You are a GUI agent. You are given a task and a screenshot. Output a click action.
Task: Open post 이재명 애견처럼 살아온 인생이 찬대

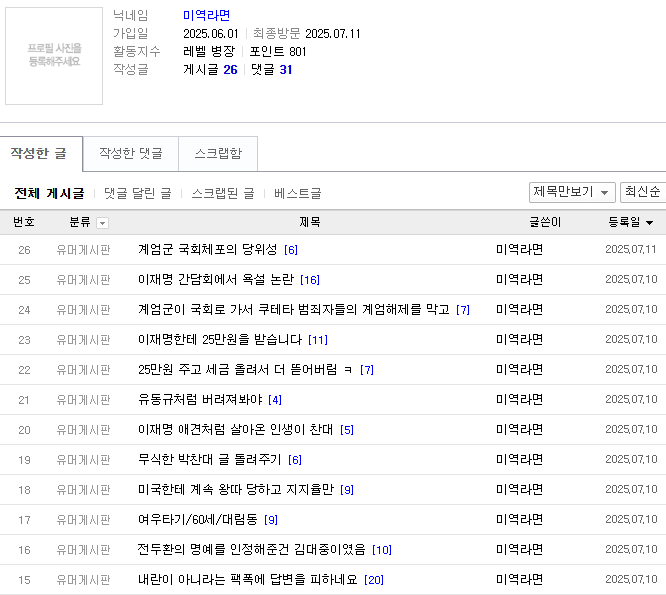click(x=236, y=430)
